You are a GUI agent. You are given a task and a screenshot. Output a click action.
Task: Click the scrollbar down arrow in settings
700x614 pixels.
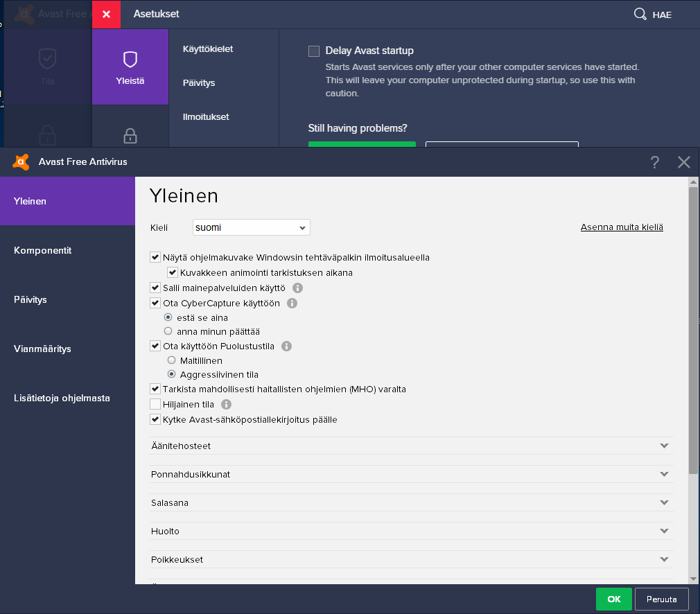[693, 579]
